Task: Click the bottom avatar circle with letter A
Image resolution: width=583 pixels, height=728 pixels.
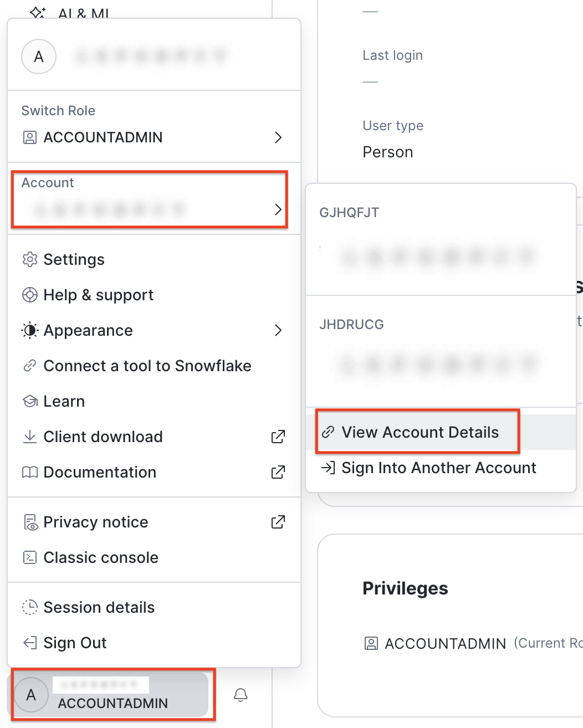Action: (31, 695)
